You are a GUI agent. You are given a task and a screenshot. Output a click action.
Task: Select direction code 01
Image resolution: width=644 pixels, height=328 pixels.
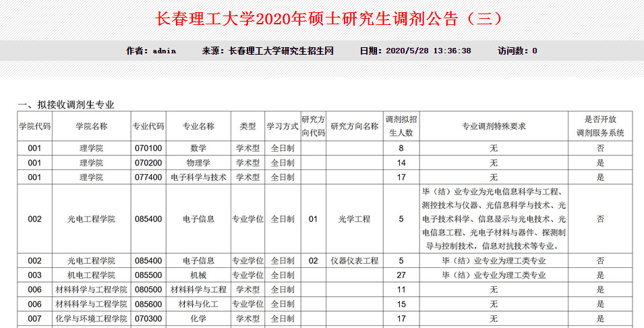point(314,219)
